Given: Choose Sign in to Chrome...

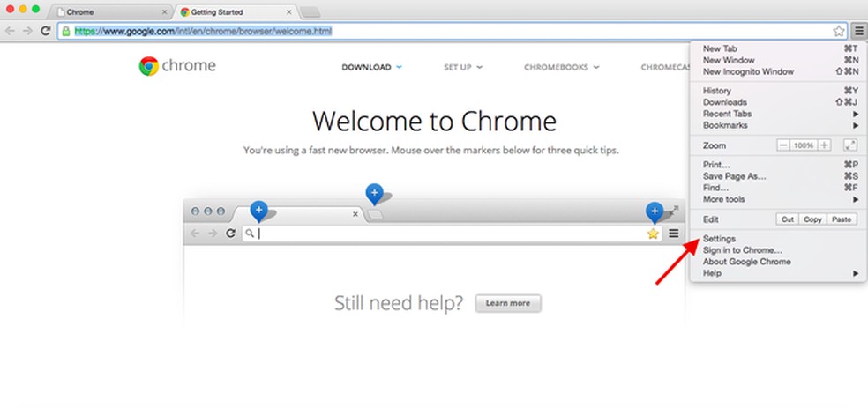Looking at the screenshot, I should pos(778,250).
